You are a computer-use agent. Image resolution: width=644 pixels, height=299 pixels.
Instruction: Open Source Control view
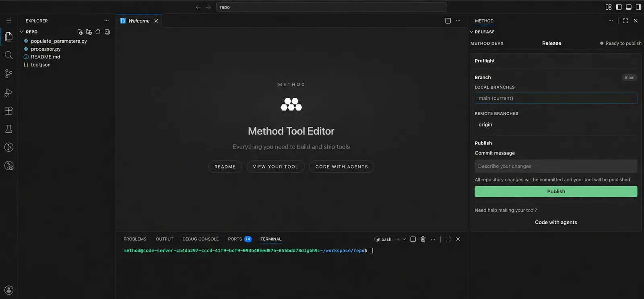[9, 74]
